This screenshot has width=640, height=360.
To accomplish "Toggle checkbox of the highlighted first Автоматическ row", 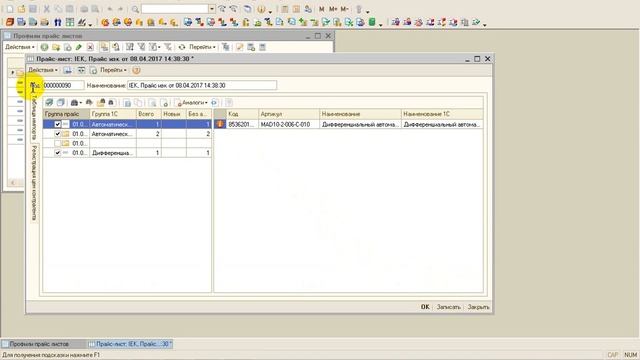I will click(x=58, y=124).
